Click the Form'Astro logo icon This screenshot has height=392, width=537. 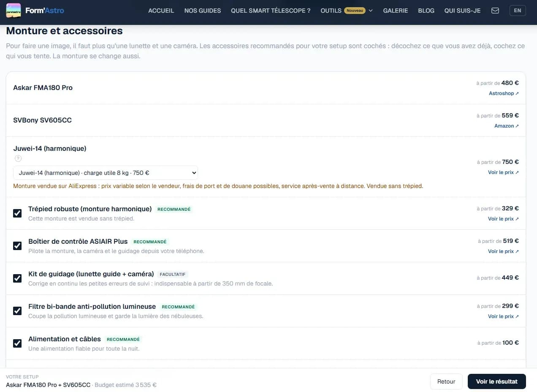14,11
